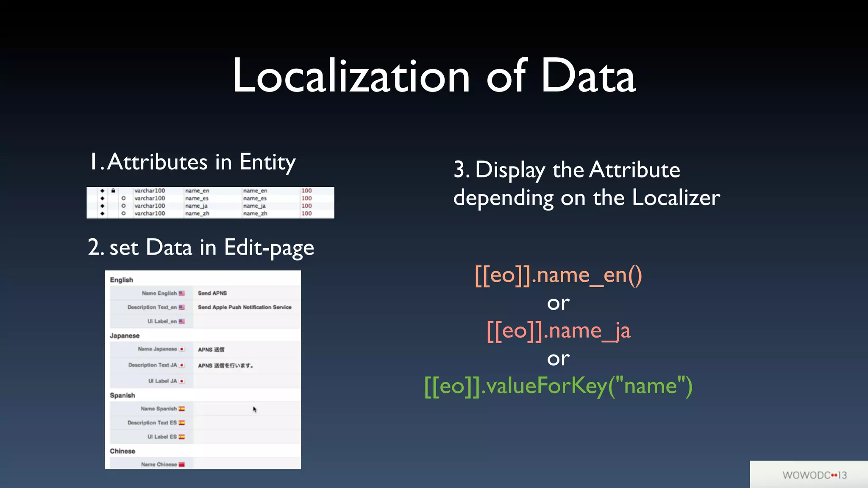Screen dimensions: 868x488
Task: Click the Japan flag beside Description Text JA
Action: click(182, 365)
